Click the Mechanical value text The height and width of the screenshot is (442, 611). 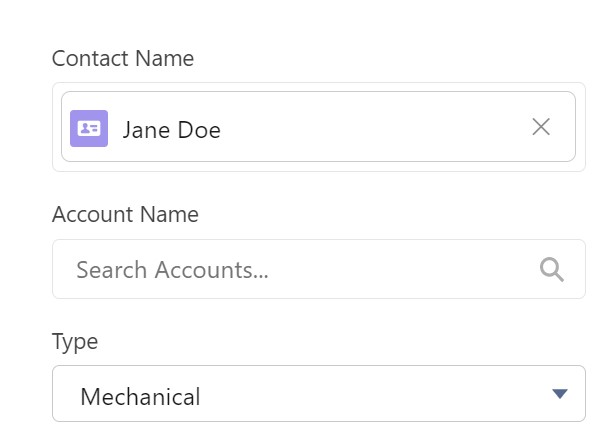click(x=140, y=397)
